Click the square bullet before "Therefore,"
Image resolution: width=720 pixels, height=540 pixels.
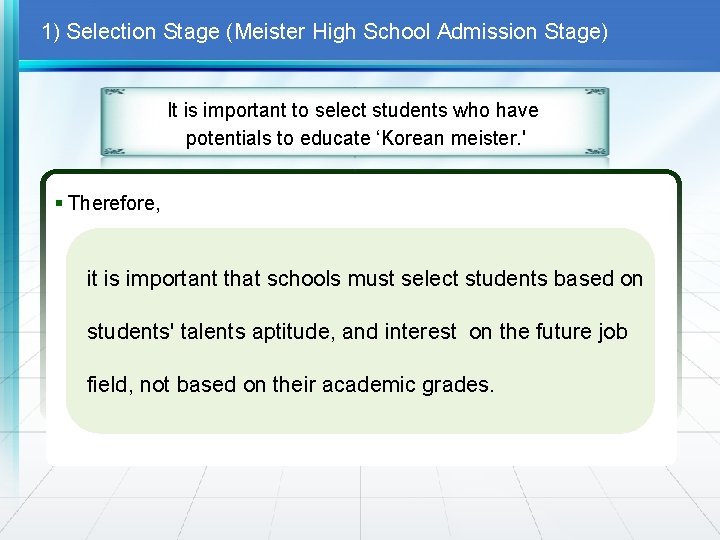59,203
